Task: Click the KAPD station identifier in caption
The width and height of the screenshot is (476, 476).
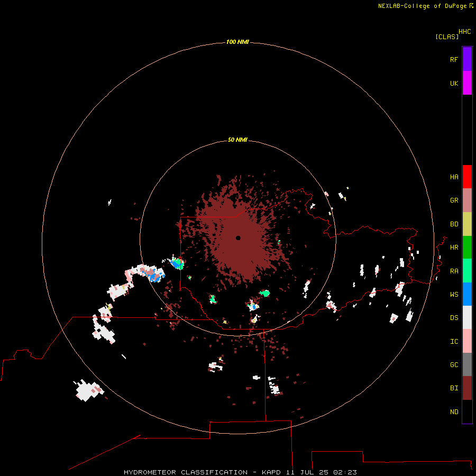Action: coord(271,472)
